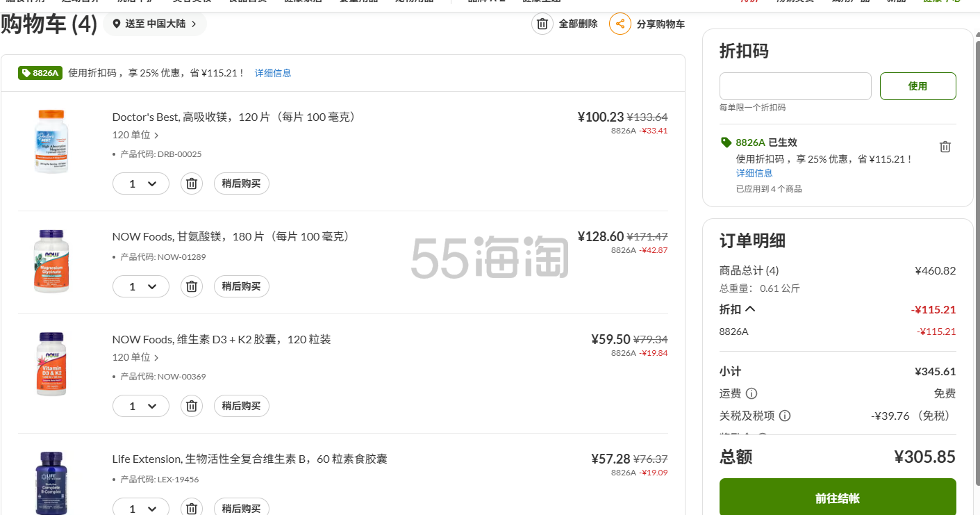The width and height of the screenshot is (980, 515).
Task: Open promo details link in cart banner
Action: pyautogui.click(x=273, y=73)
